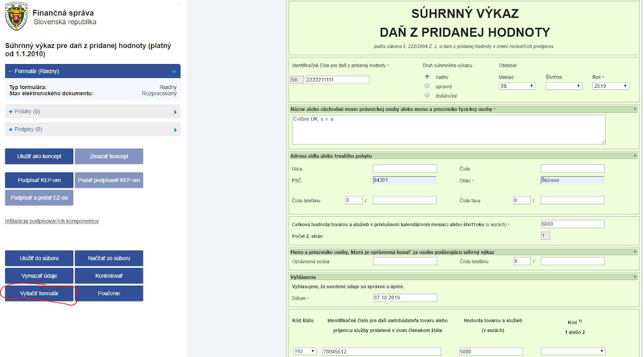The height and width of the screenshot is (357, 644).
Task: Click the address Číslo input field
Action: [572, 168]
